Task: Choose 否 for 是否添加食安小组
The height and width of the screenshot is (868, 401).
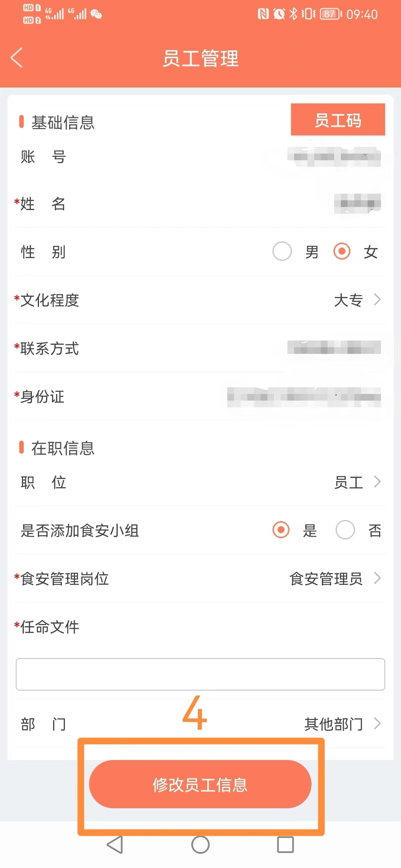Action: click(x=345, y=529)
